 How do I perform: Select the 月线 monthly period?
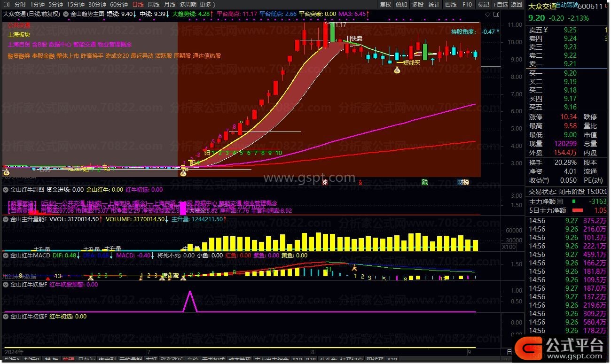pyautogui.click(x=170, y=4)
